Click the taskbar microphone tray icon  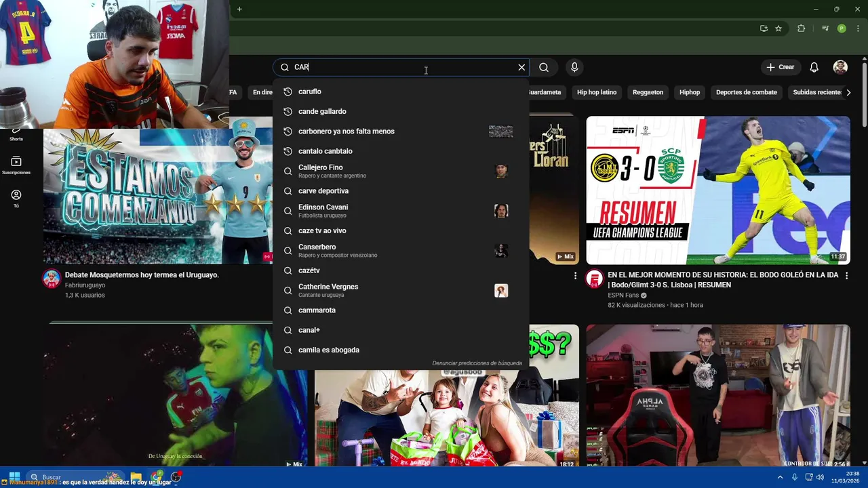(x=795, y=477)
